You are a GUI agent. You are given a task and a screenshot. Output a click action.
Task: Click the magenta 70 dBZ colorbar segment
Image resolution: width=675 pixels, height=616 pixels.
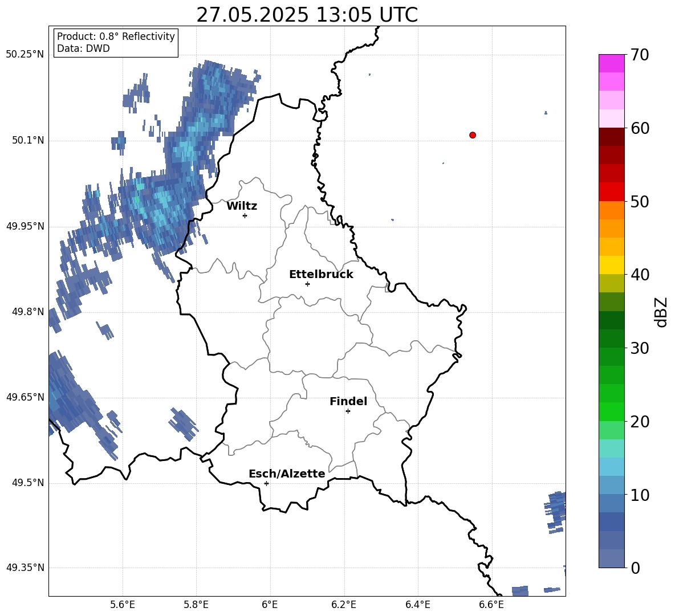coord(611,63)
